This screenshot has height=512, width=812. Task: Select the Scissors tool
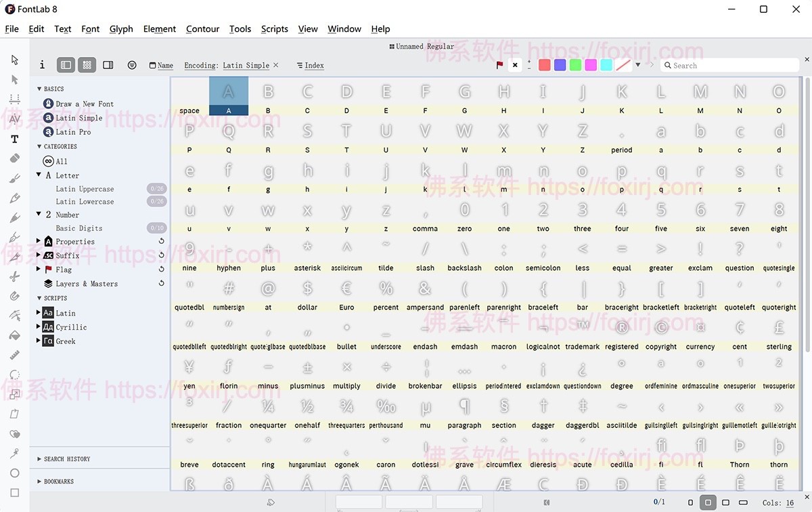point(14,276)
